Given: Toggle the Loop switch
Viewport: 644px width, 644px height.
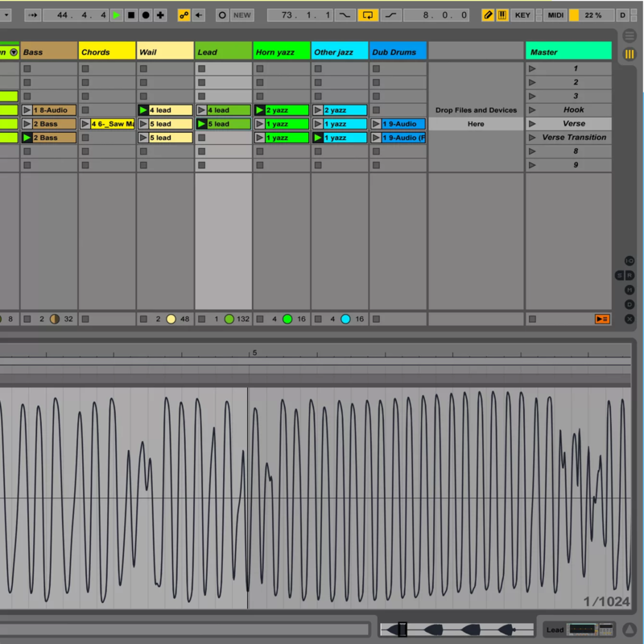Looking at the screenshot, I should (368, 15).
